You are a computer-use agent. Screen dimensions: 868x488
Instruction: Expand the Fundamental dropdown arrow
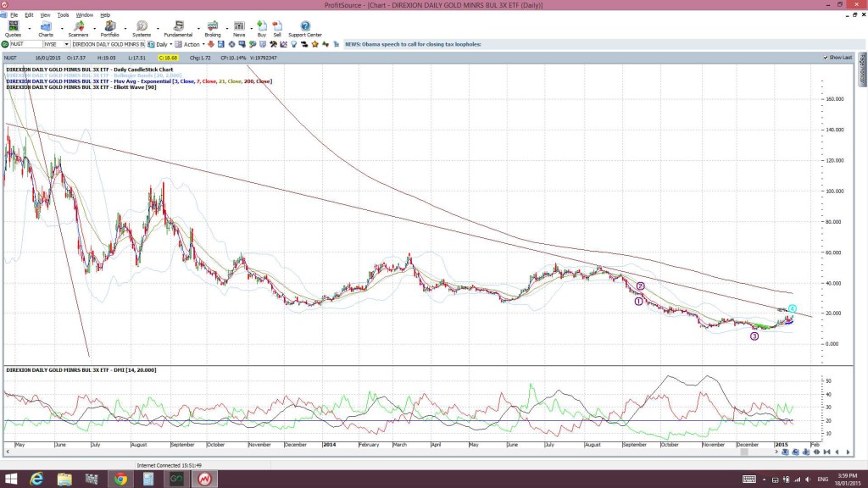pos(198,29)
